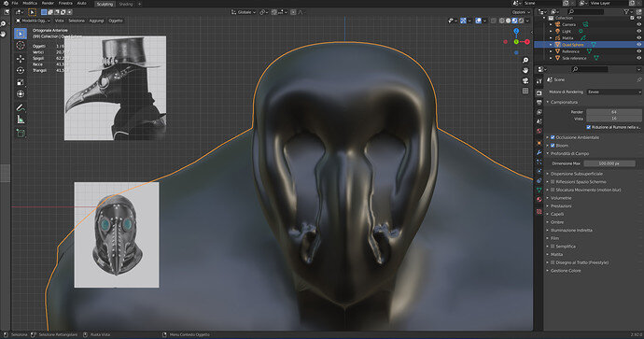The width and height of the screenshot is (644, 339).
Task: Click the Blender logo icon in menu bar
Action: [6, 4]
